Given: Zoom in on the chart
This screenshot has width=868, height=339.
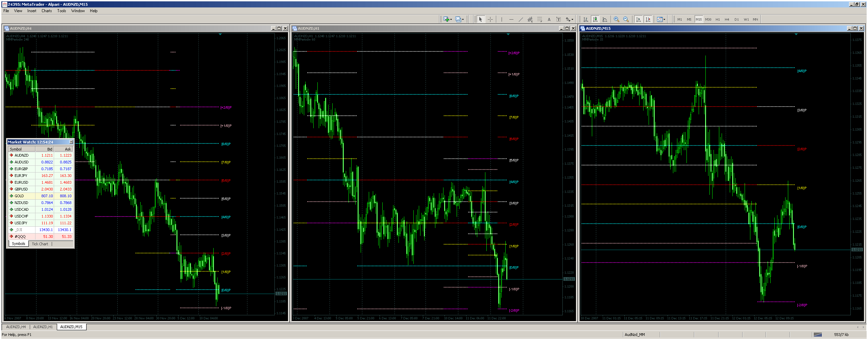Looking at the screenshot, I should click(617, 19).
